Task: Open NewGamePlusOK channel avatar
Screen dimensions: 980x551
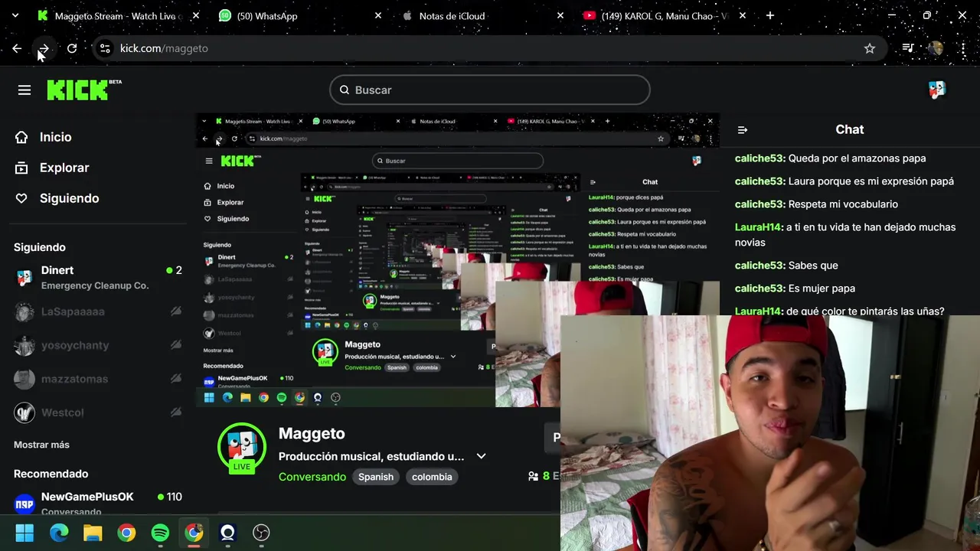Action: pos(24,504)
